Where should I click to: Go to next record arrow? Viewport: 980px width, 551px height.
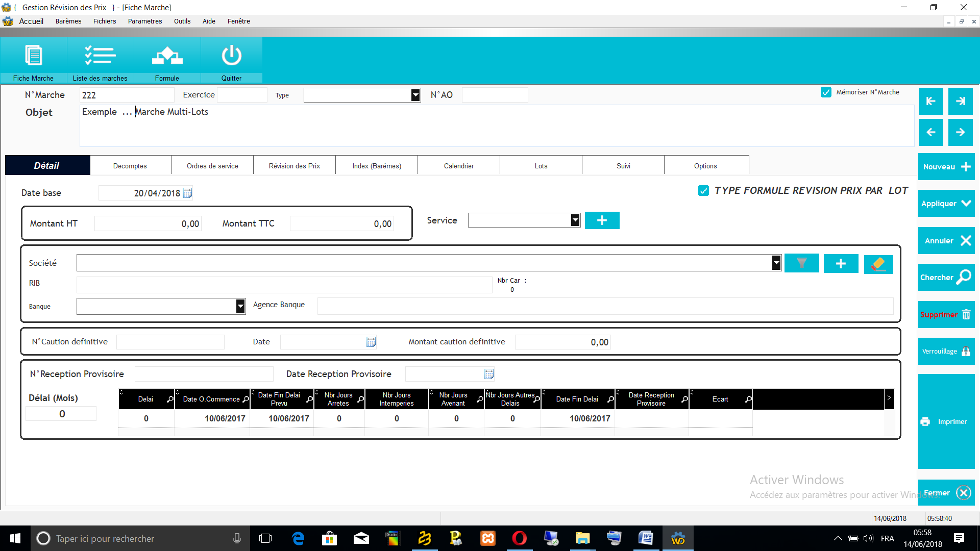960,132
